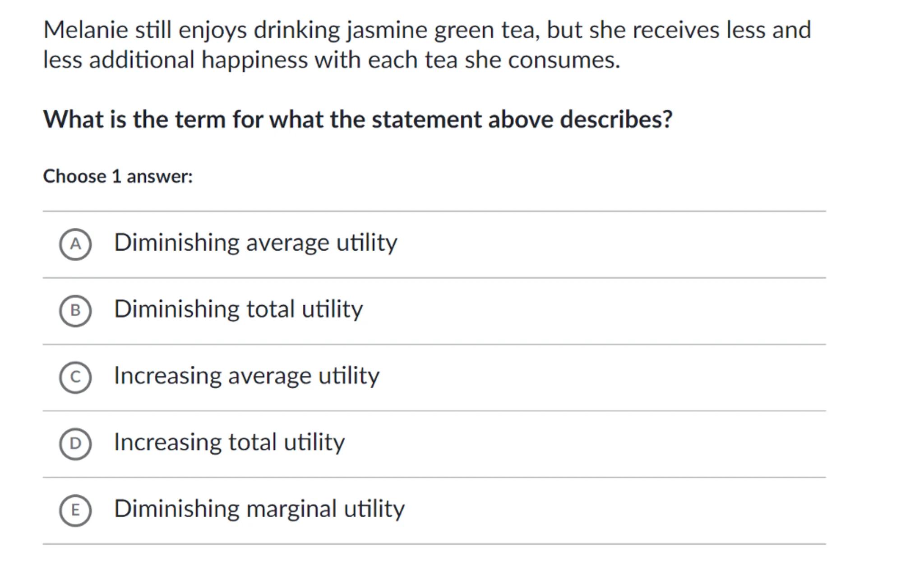924x566 pixels.
Task: Click the 'Increasing average utility' answer text
Action: tap(247, 376)
